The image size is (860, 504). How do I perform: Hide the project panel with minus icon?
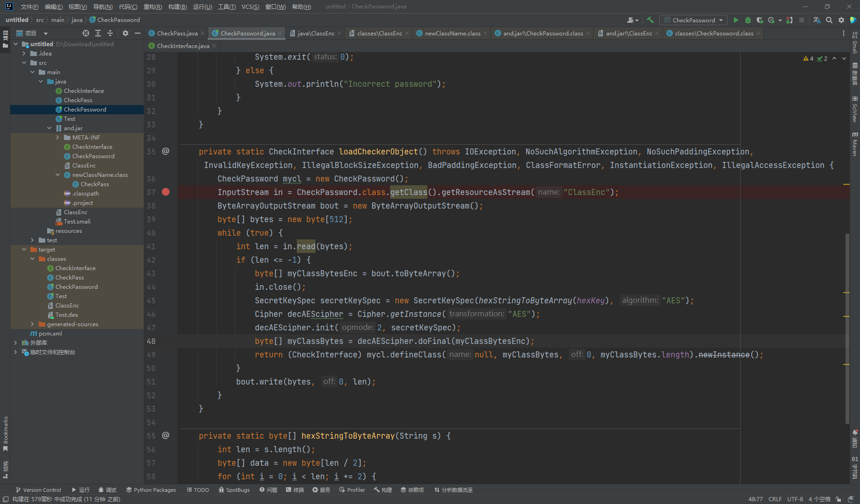[x=137, y=33]
